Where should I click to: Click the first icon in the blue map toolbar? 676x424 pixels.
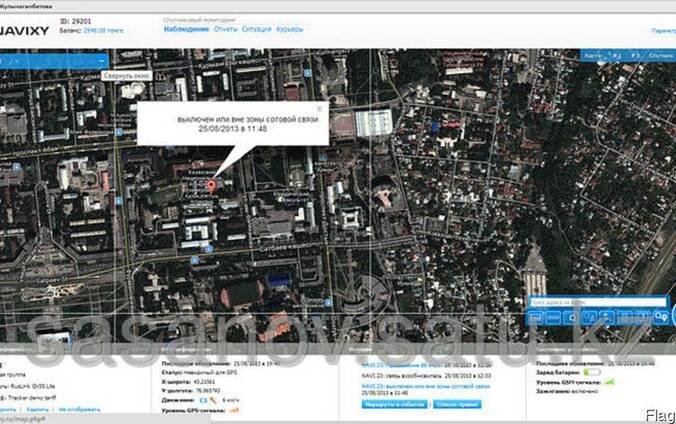click(535, 318)
